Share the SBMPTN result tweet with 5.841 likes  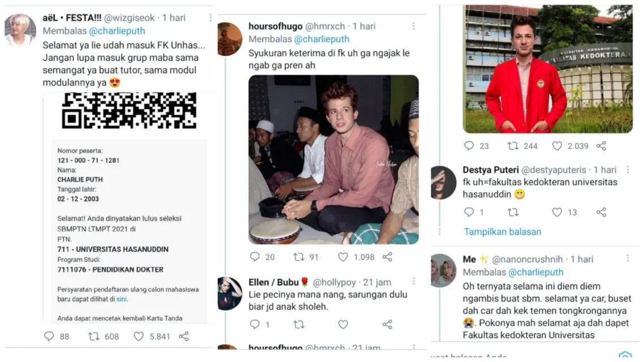(x=183, y=337)
